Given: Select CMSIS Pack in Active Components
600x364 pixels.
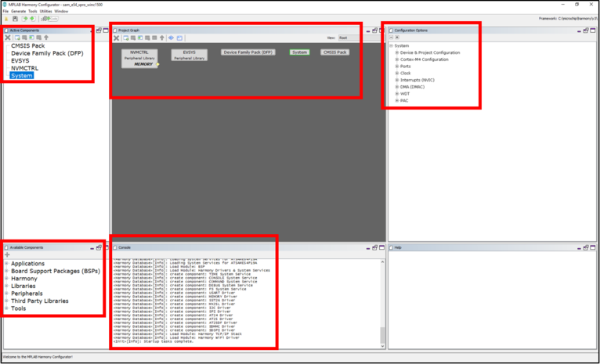Looking at the screenshot, I should click(x=27, y=46).
